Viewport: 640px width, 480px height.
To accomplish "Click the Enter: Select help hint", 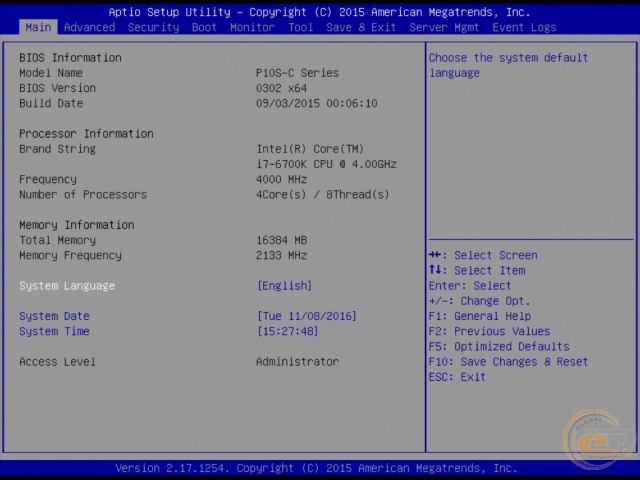I will pyautogui.click(x=470, y=286).
